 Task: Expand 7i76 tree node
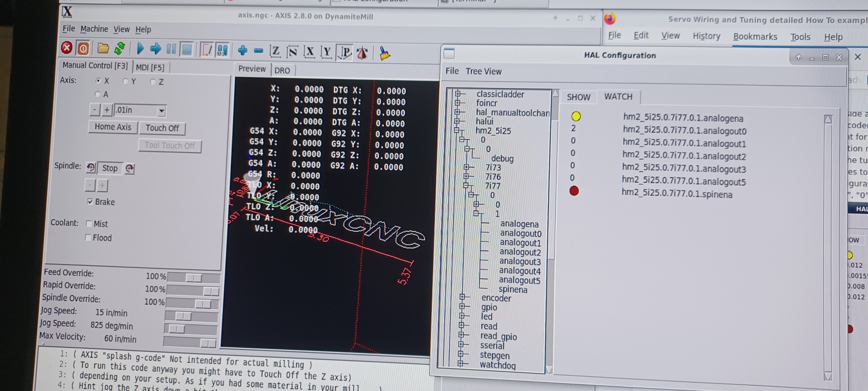pyautogui.click(x=466, y=176)
